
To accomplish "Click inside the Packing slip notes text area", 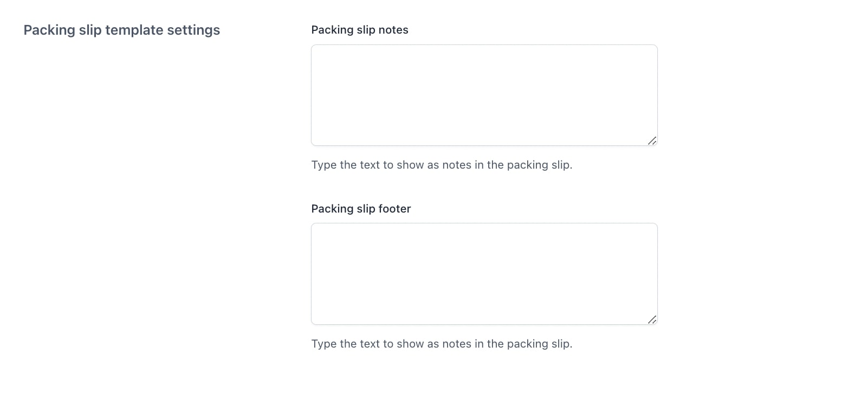I will point(484,95).
